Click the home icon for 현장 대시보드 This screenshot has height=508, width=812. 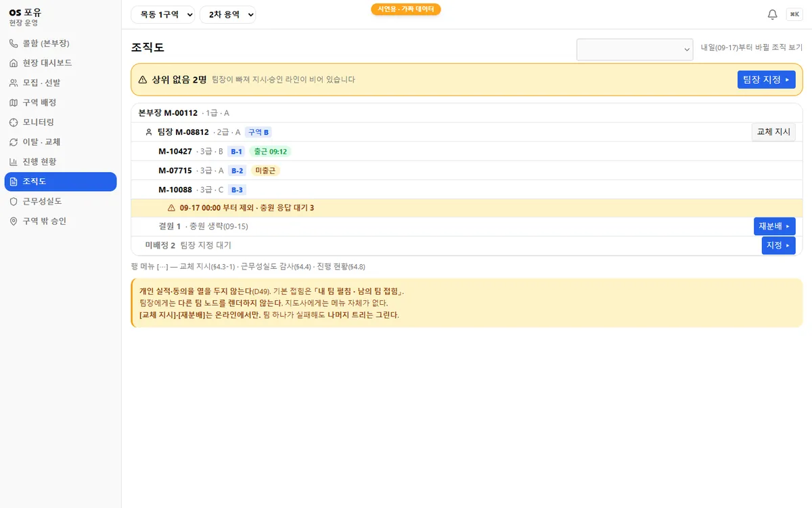pyautogui.click(x=14, y=63)
